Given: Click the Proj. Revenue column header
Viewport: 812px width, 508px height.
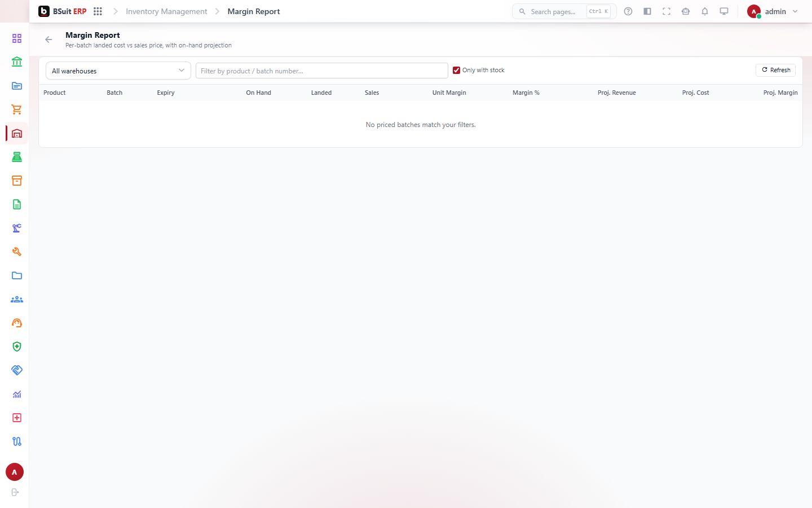Looking at the screenshot, I should pyautogui.click(x=617, y=93).
